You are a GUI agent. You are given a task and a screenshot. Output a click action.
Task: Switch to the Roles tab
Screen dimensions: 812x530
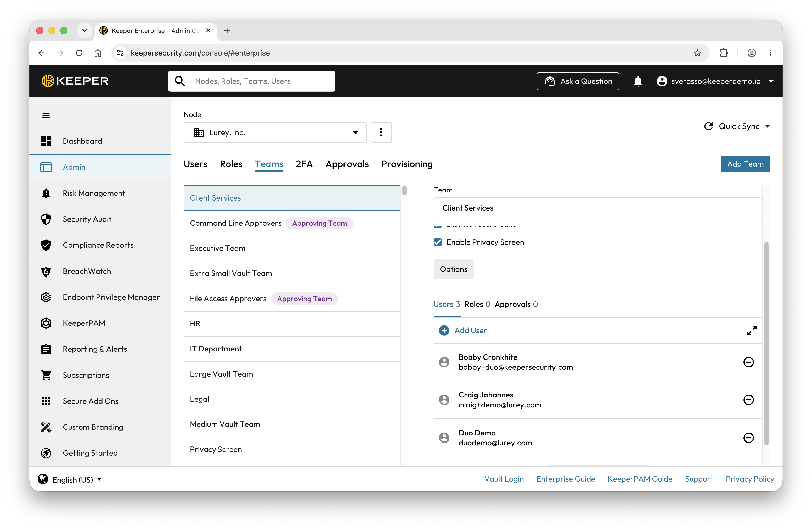pos(231,164)
